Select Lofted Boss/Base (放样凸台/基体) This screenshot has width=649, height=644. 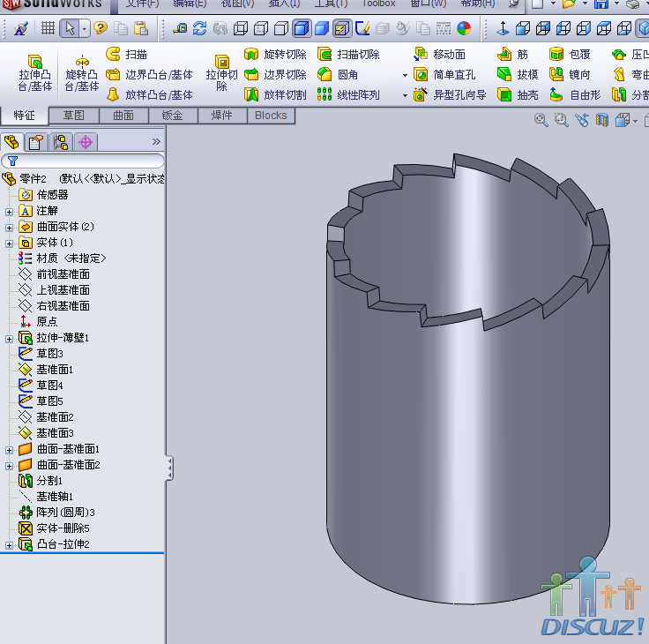coord(149,94)
